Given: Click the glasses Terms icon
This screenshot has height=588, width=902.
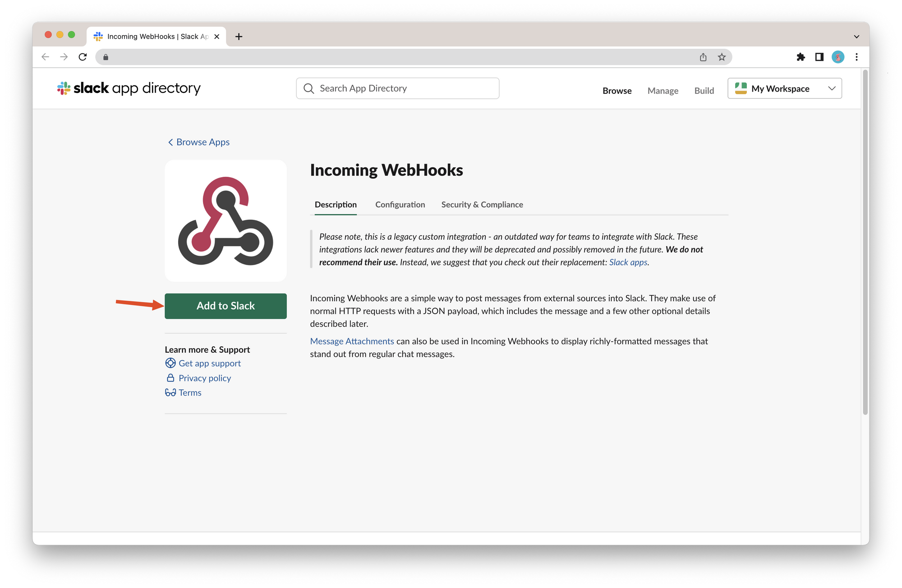Looking at the screenshot, I should [x=170, y=392].
